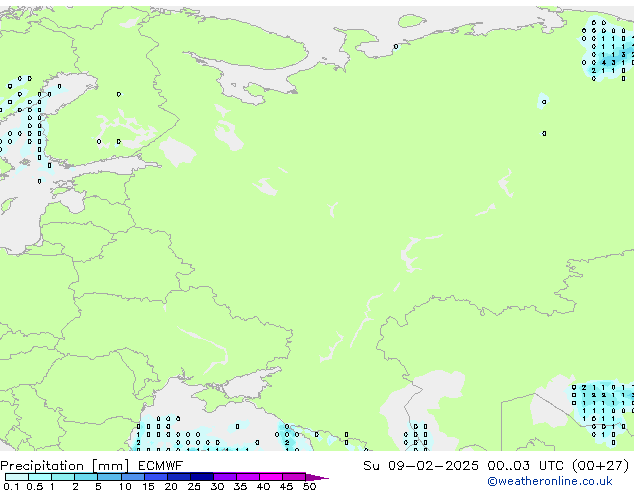Screen dimensions: 634x490
Task: Click the '(00+27)' forecast offset text
Action: coord(600,466)
